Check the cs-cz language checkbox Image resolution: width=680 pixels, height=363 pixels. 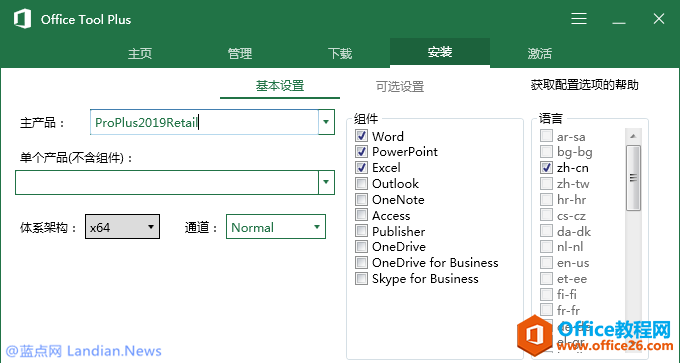(546, 215)
